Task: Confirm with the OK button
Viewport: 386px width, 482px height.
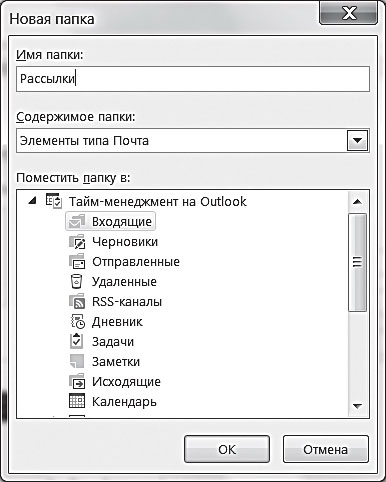Action: tap(227, 449)
